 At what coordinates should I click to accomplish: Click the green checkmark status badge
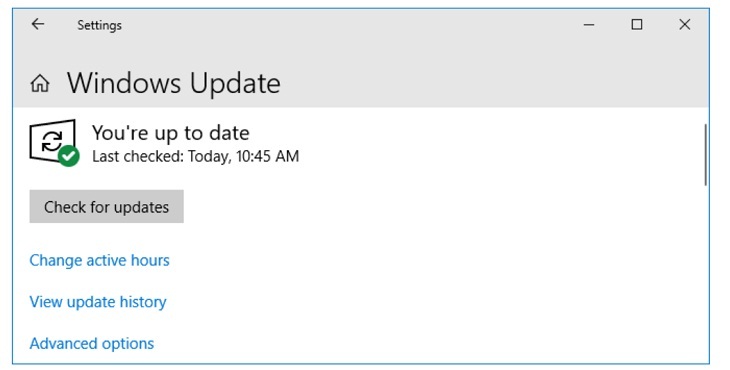click(x=69, y=156)
